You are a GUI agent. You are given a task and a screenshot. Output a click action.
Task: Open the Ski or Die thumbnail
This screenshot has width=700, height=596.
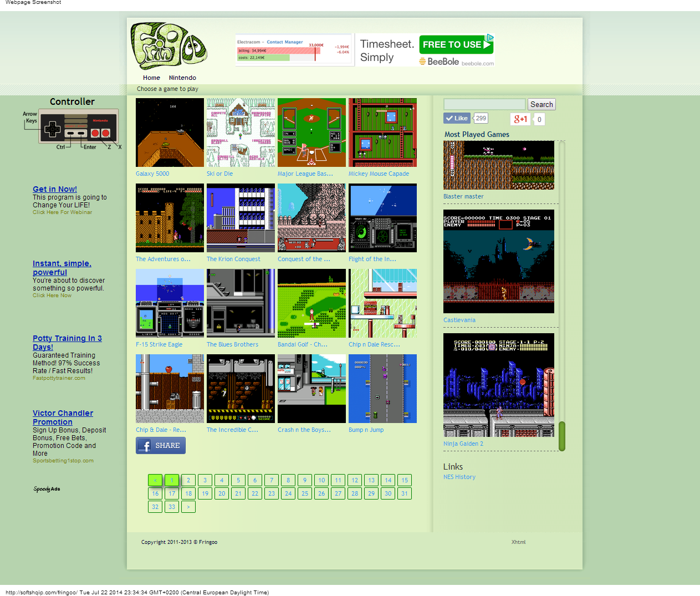coord(241,133)
